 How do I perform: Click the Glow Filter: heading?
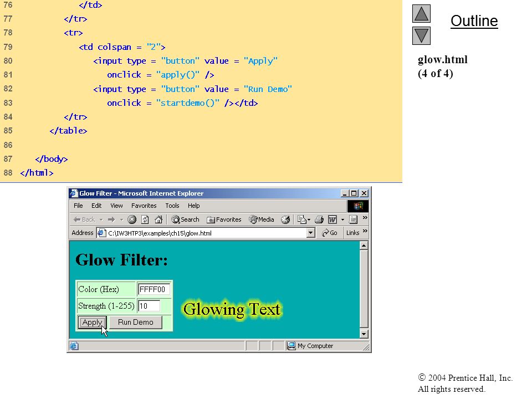pos(121,260)
